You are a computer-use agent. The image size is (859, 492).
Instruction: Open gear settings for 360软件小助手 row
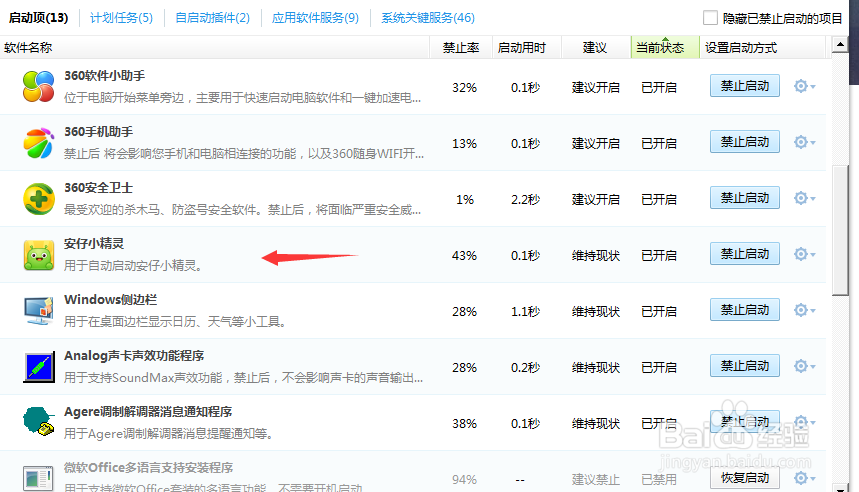(x=804, y=86)
